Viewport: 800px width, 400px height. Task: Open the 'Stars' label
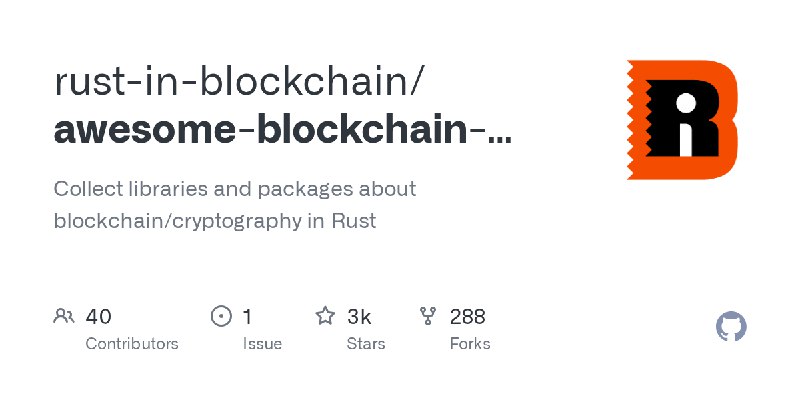point(367,344)
